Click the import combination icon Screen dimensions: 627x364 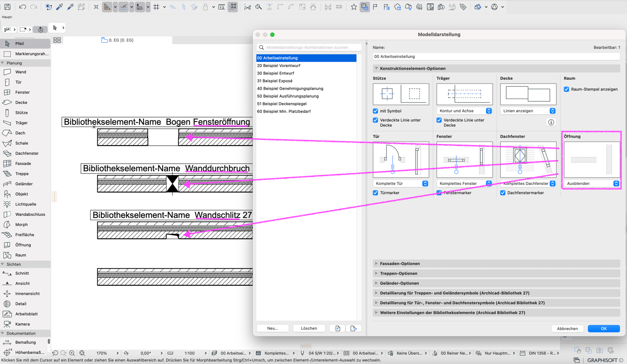pos(337,328)
